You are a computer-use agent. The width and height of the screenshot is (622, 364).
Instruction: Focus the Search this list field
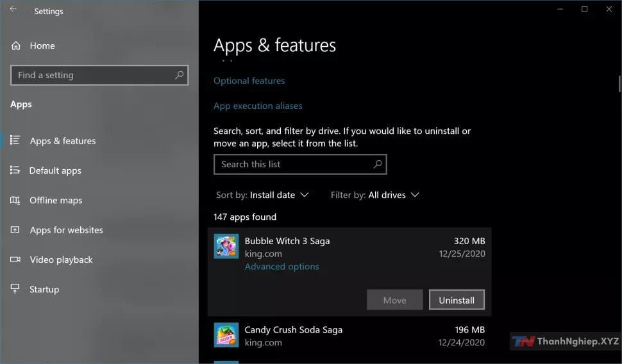tap(300, 164)
